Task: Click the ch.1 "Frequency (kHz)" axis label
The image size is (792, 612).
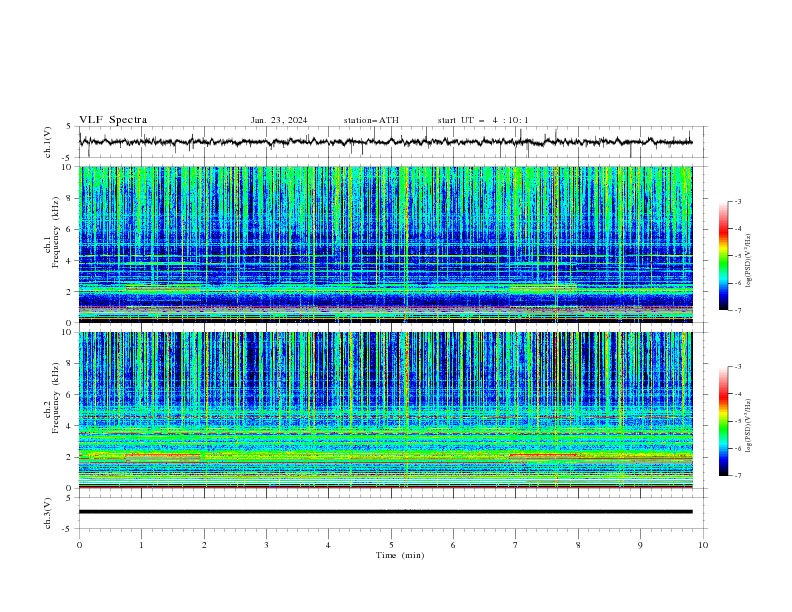Action: click(x=55, y=232)
